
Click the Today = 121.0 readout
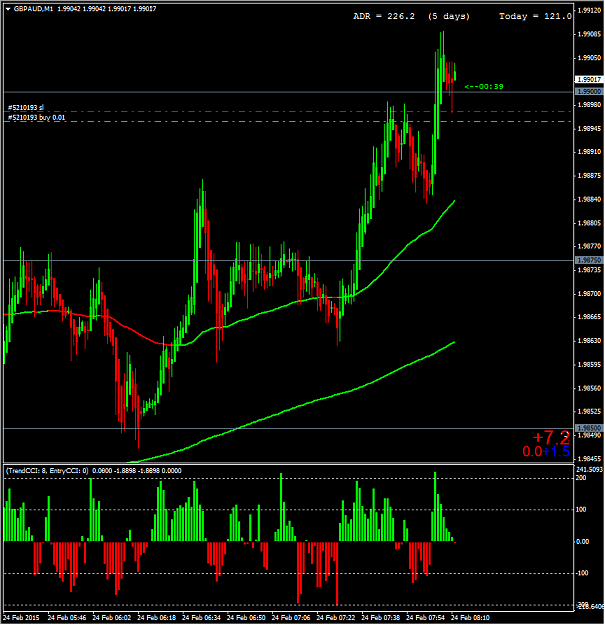(x=535, y=16)
